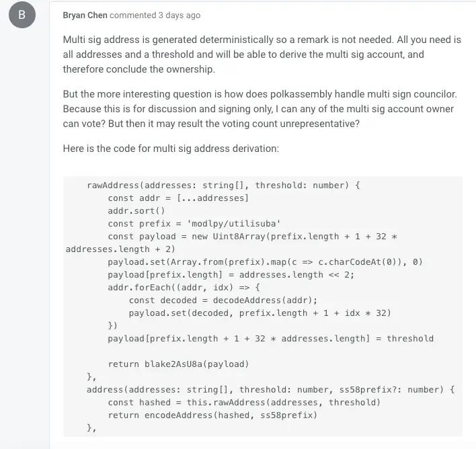476x449 pixels.
Task: Click the payload.set Array.from line
Action: 265,261
